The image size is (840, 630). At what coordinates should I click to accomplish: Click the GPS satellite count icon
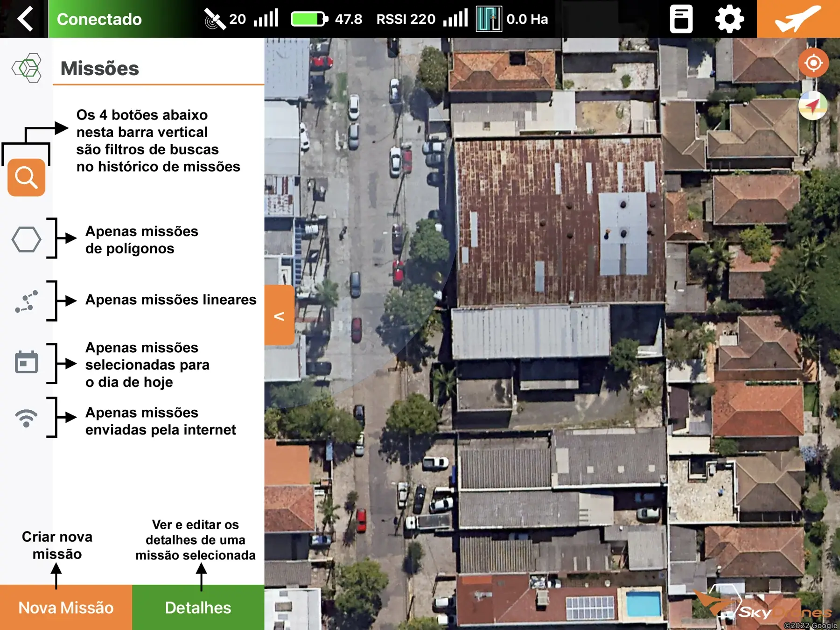coord(214,19)
